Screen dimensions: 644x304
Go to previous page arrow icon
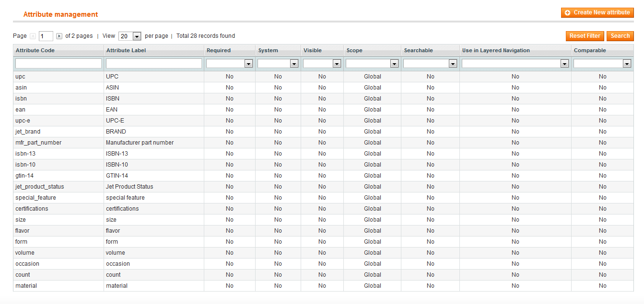[x=33, y=36]
